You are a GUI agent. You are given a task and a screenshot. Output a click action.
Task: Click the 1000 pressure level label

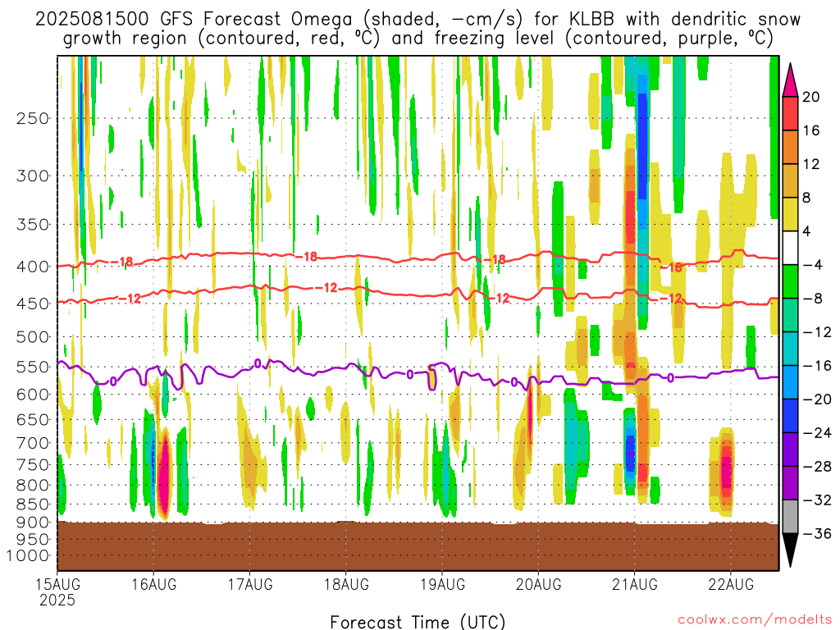tap(28, 555)
